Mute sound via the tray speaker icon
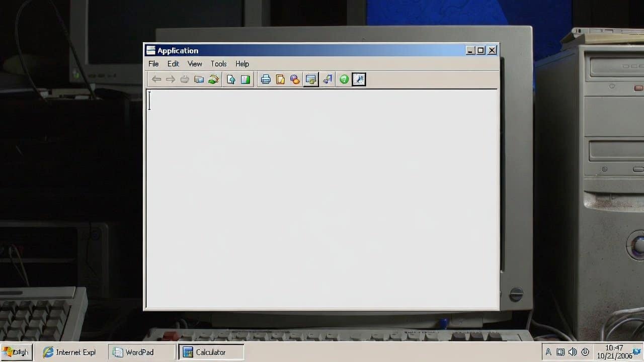644x362 pixels. tap(573, 351)
